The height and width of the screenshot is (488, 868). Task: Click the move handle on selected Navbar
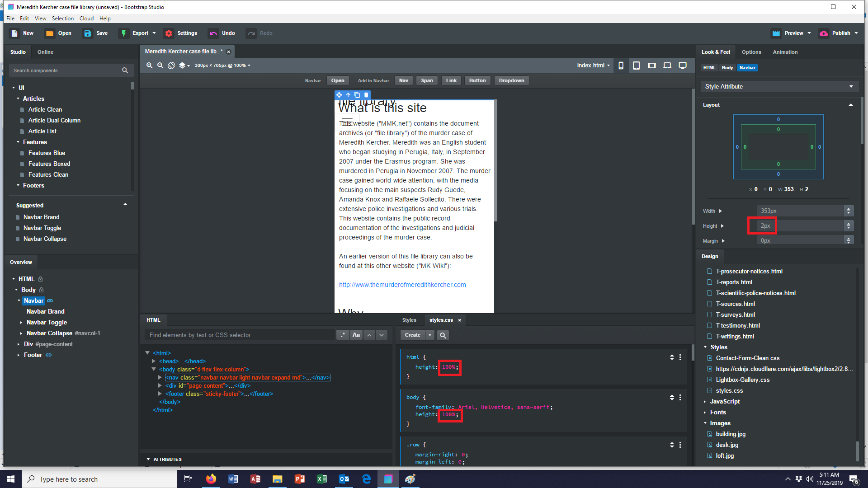point(339,95)
